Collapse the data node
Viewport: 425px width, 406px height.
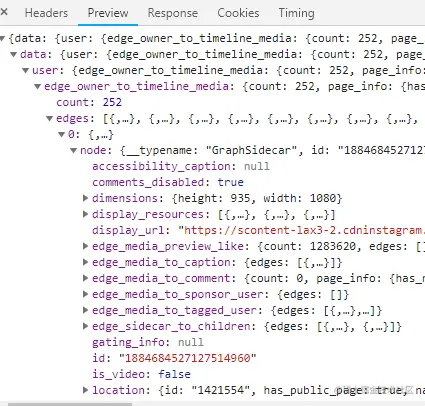click(x=14, y=54)
